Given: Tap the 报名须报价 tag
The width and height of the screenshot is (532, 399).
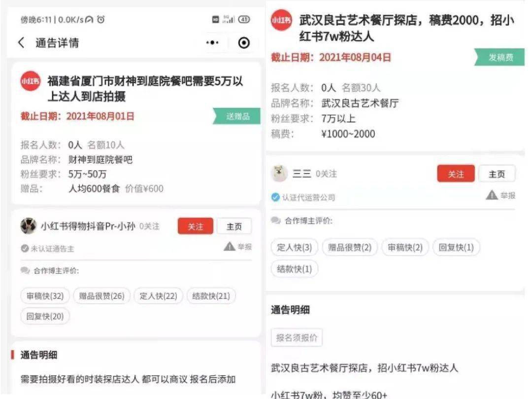Looking at the screenshot, I should (x=297, y=338).
